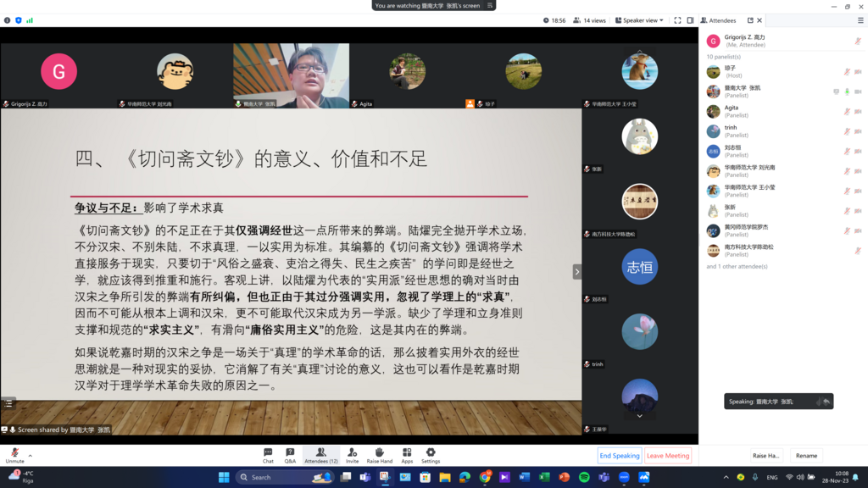Open audio options caret beside Unmute
The height and width of the screenshot is (488, 868).
[x=31, y=455]
